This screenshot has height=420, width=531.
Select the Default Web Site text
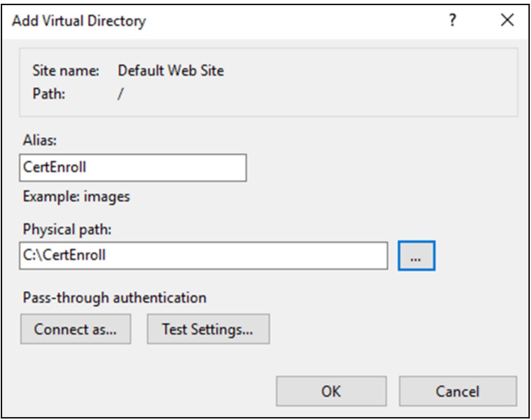[171, 71]
